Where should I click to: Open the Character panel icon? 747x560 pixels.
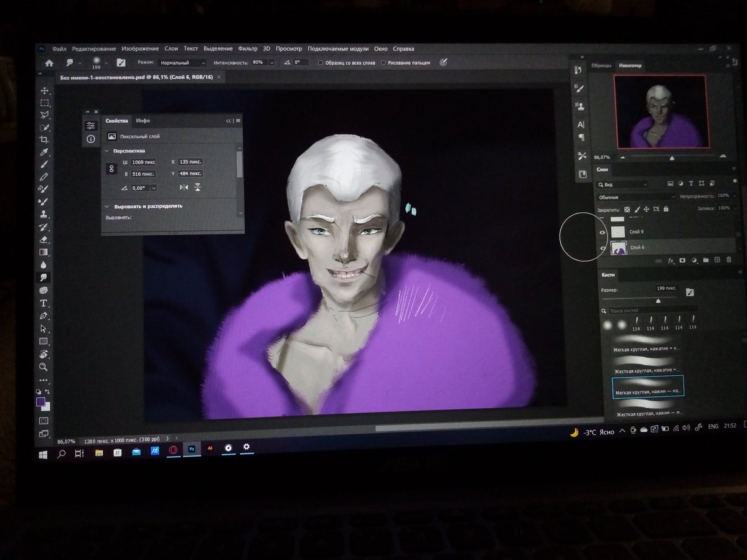(x=581, y=124)
